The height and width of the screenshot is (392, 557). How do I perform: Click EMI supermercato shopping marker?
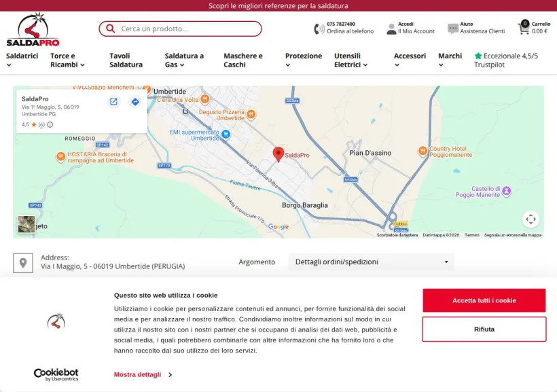[226, 135]
